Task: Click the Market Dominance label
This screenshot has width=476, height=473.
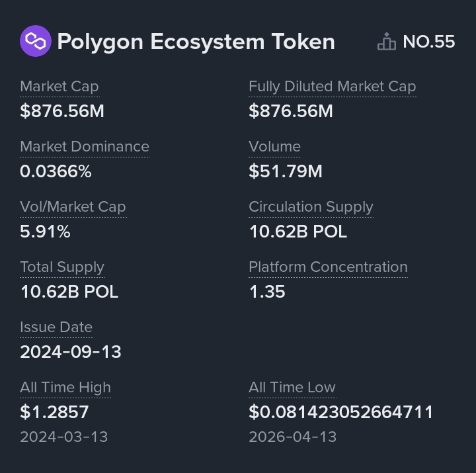Action: pyautogui.click(x=85, y=147)
